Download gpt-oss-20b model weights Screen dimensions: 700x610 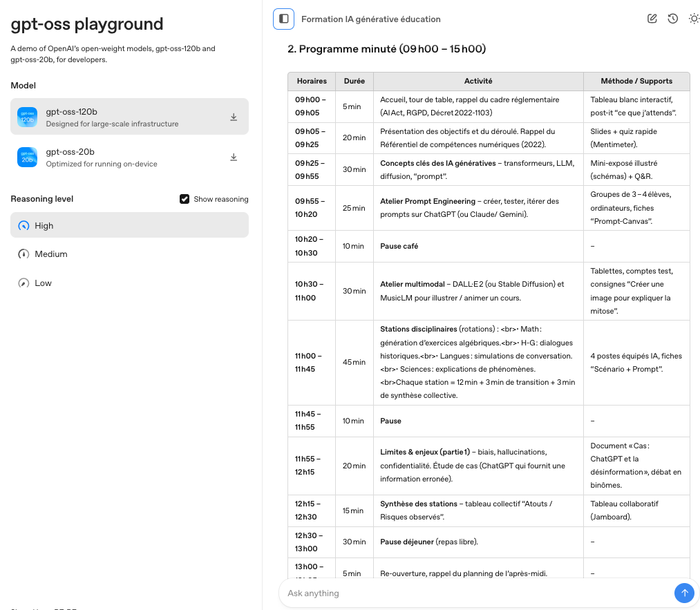[234, 158]
